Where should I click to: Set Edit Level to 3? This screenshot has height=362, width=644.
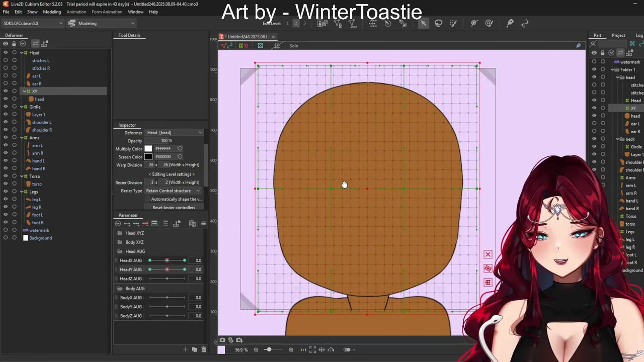[x=304, y=23]
